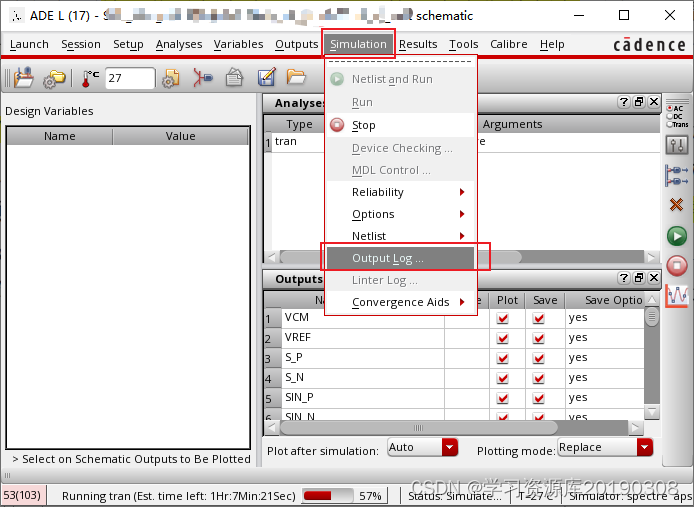This screenshot has height=507, width=694.
Task: Click the Edit Variables sliders icon
Action: tap(677, 146)
